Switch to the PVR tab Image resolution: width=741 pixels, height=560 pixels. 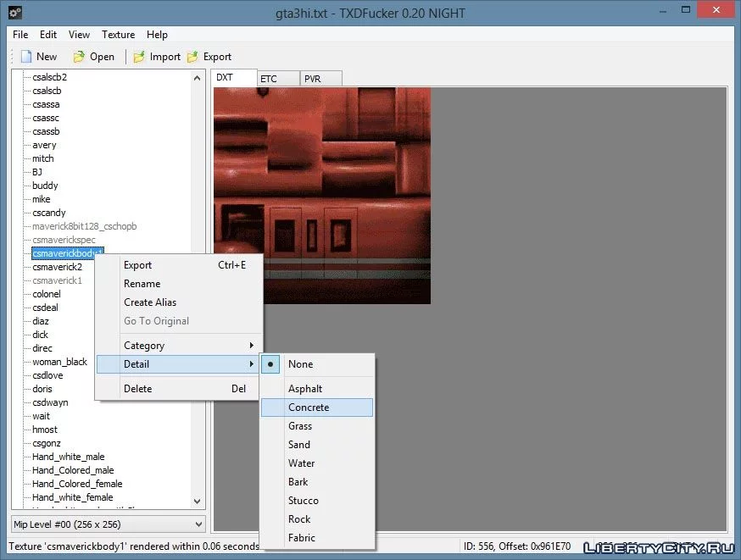[320, 79]
